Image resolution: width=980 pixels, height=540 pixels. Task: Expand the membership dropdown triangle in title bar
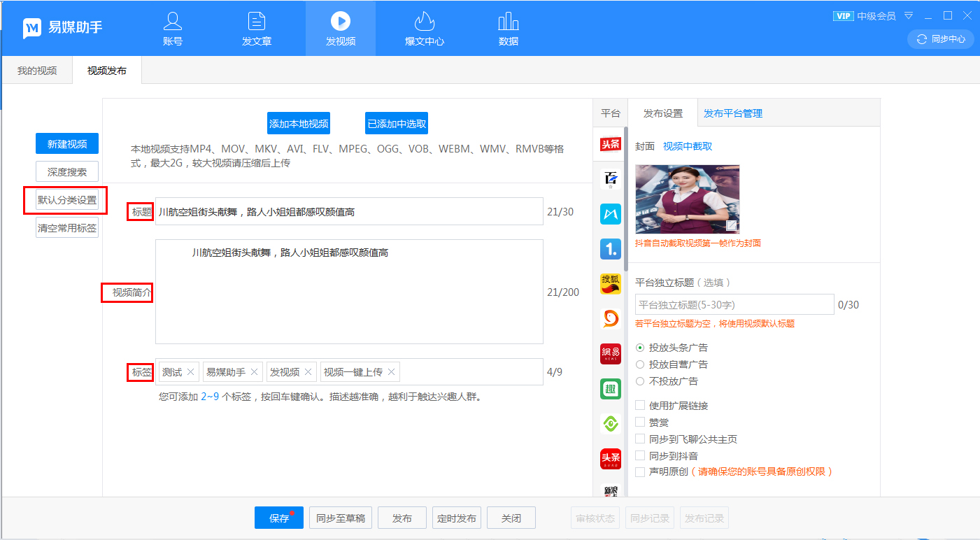click(x=909, y=16)
